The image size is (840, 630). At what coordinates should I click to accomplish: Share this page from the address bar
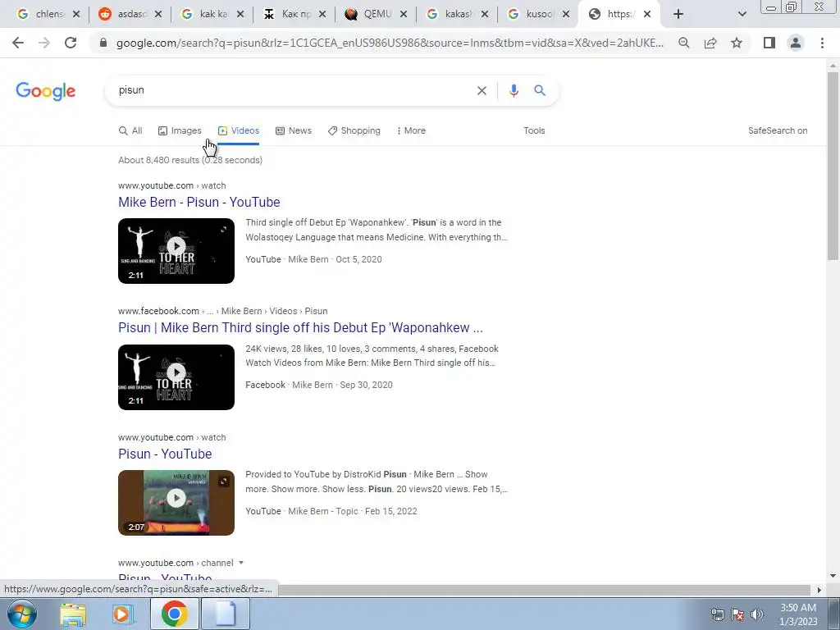point(710,43)
